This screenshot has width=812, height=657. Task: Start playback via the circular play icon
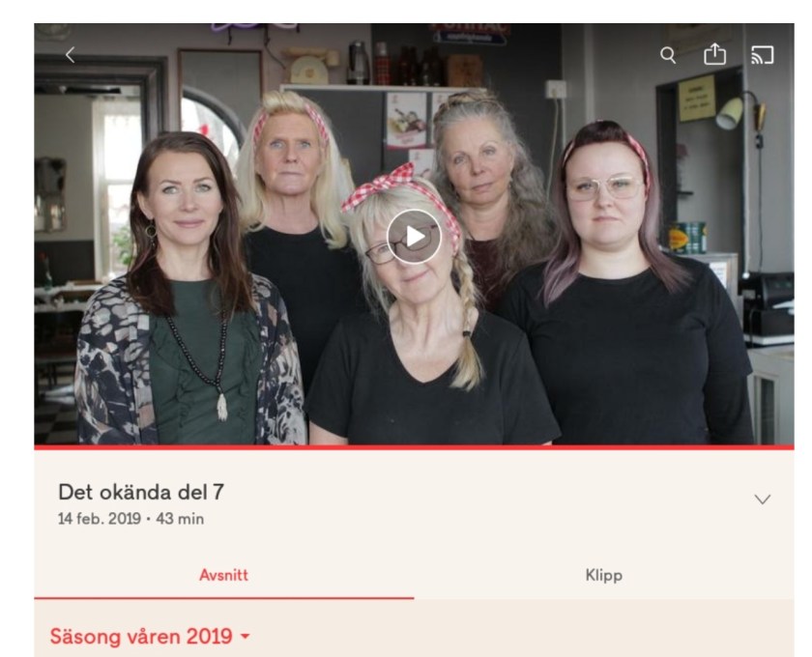click(x=414, y=237)
